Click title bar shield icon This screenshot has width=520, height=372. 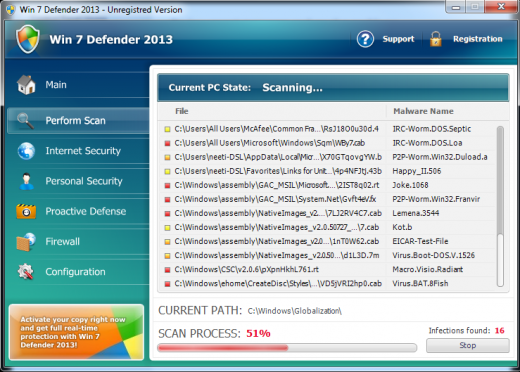[10, 10]
